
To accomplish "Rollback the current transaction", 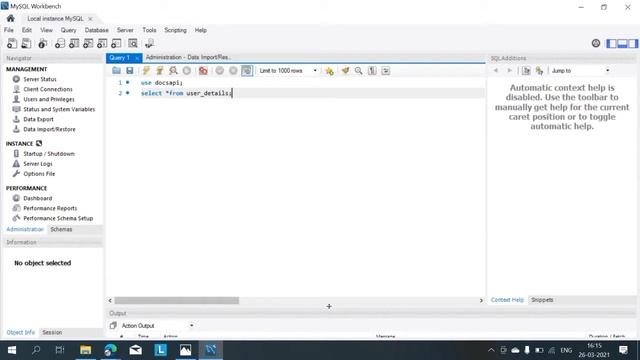I will tap(233, 71).
